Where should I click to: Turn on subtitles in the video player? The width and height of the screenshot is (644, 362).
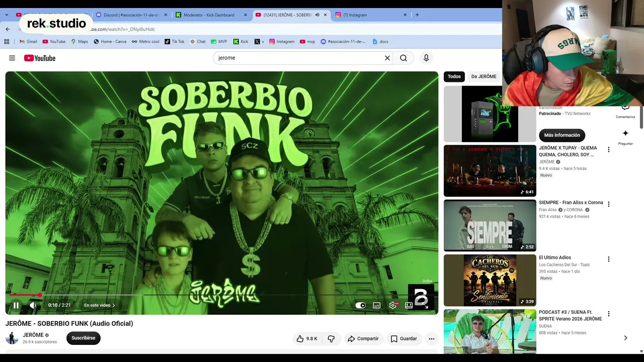click(x=376, y=305)
